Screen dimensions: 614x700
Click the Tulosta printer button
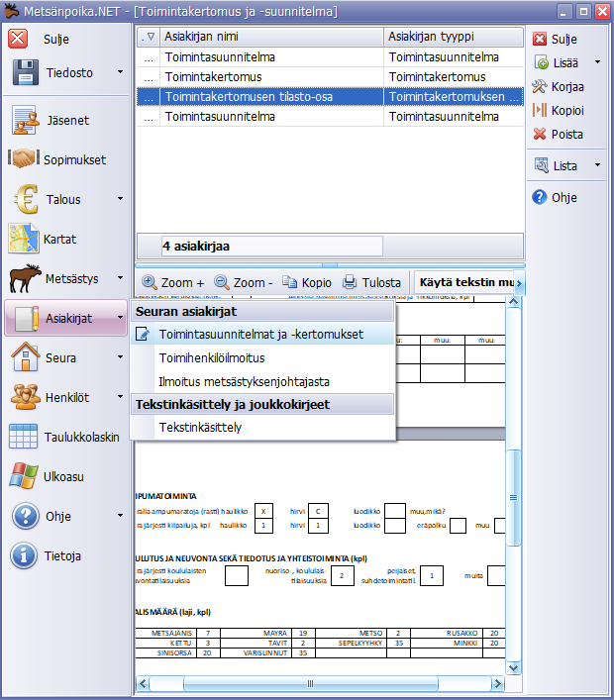(372, 282)
